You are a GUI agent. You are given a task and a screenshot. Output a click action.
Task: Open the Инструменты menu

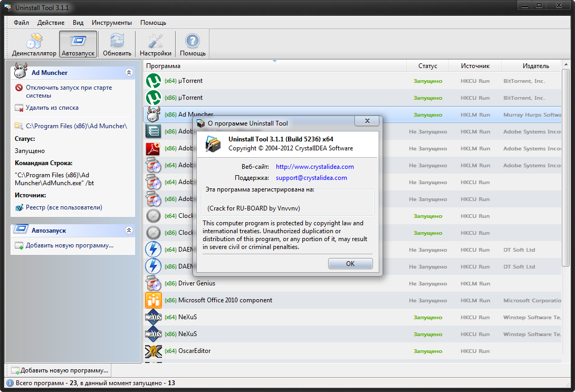(x=112, y=23)
